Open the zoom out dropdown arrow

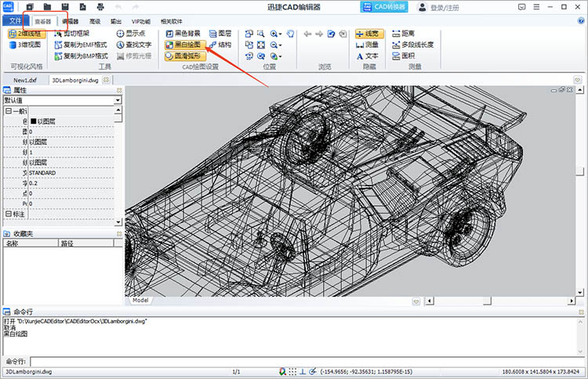[x=281, y=45]
